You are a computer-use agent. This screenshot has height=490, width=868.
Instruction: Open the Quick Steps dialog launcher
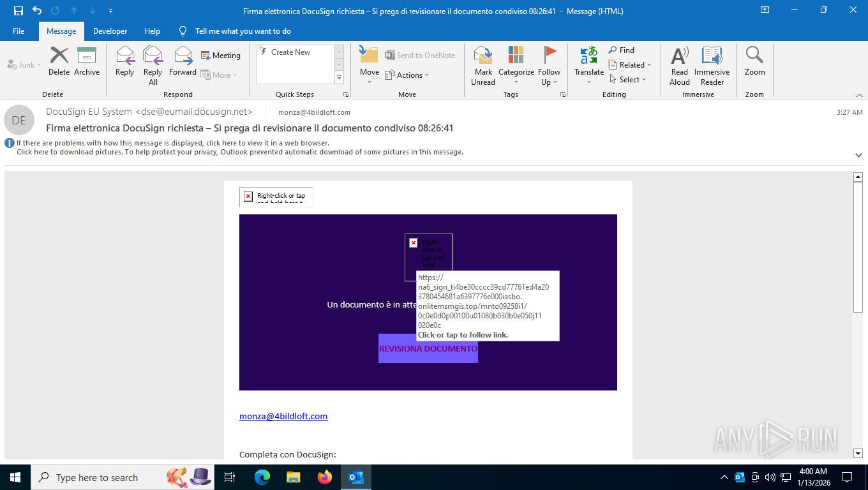pos(346,94)
